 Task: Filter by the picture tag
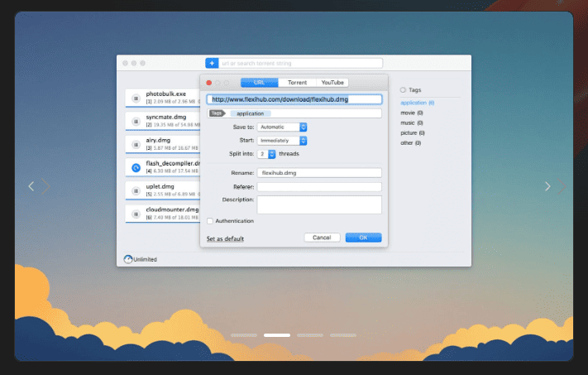(x=413, y=133)
